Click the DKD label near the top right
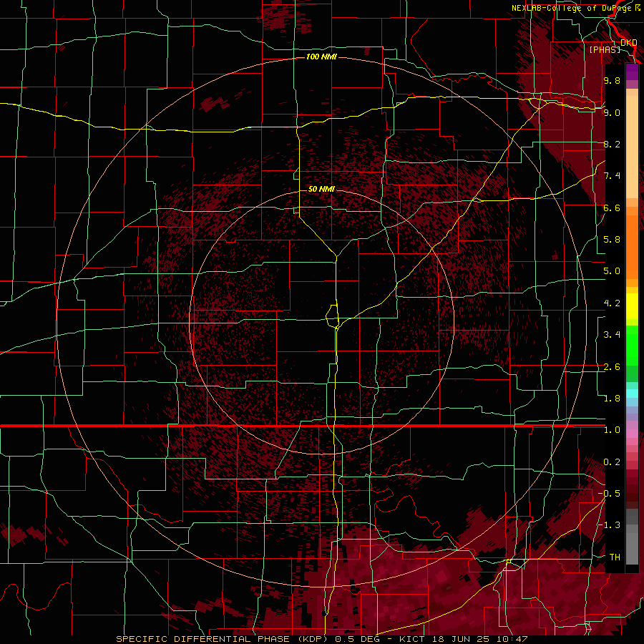644x644 pixels. coord(628,42)
